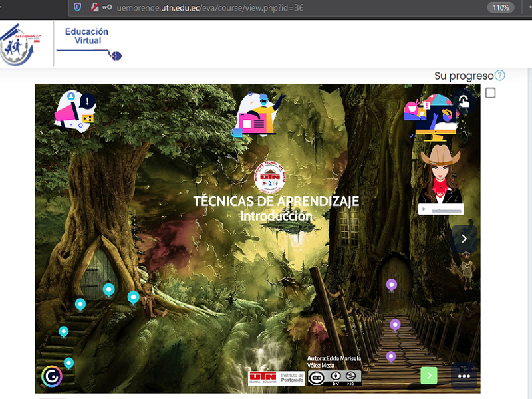532x399 pixels.
Task: Tick the activity completion checkbox
Action: tap(490, 93)
